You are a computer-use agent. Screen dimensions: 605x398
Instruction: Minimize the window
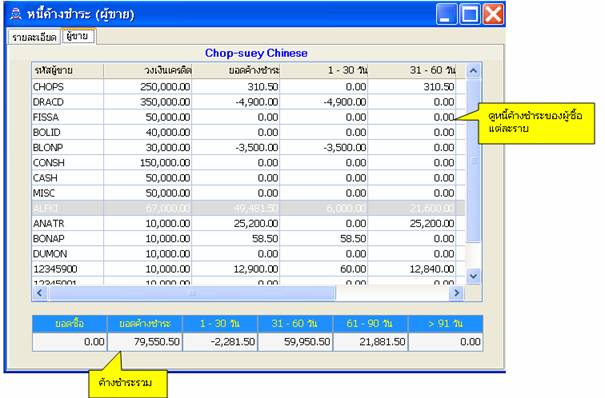[x=446, y=14]
